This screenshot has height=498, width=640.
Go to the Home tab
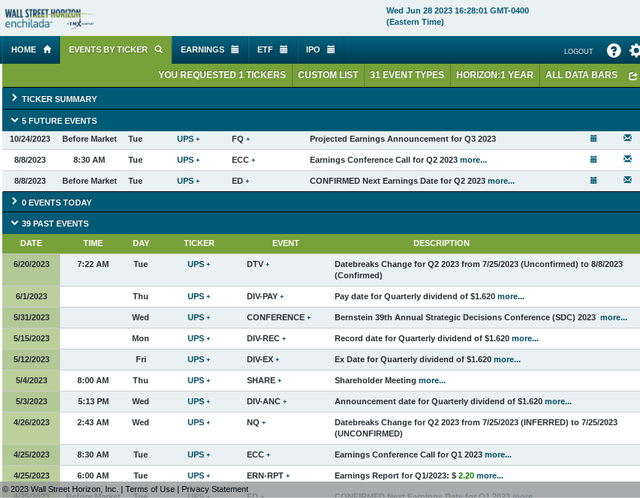point(31,50)
